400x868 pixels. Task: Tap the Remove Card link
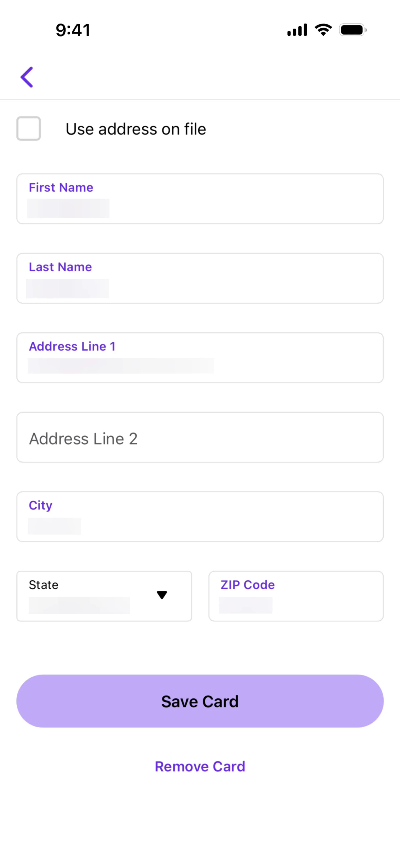200,767
